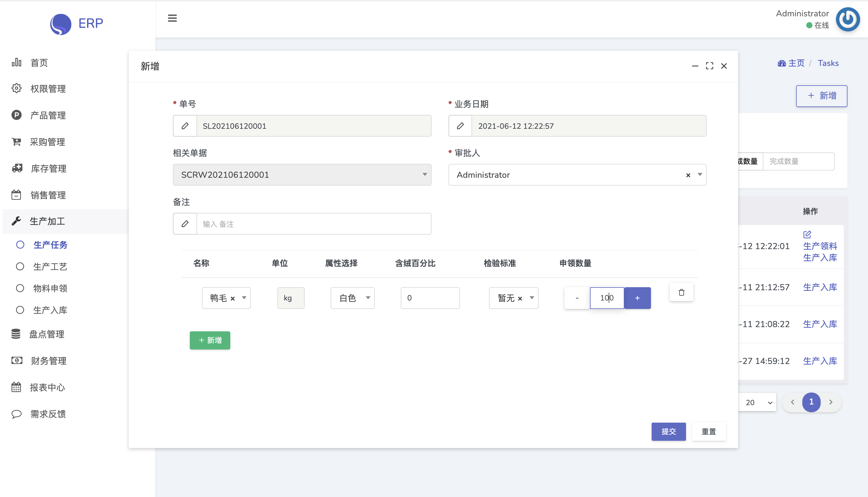Click the Administrator power avatar icon

847,19
